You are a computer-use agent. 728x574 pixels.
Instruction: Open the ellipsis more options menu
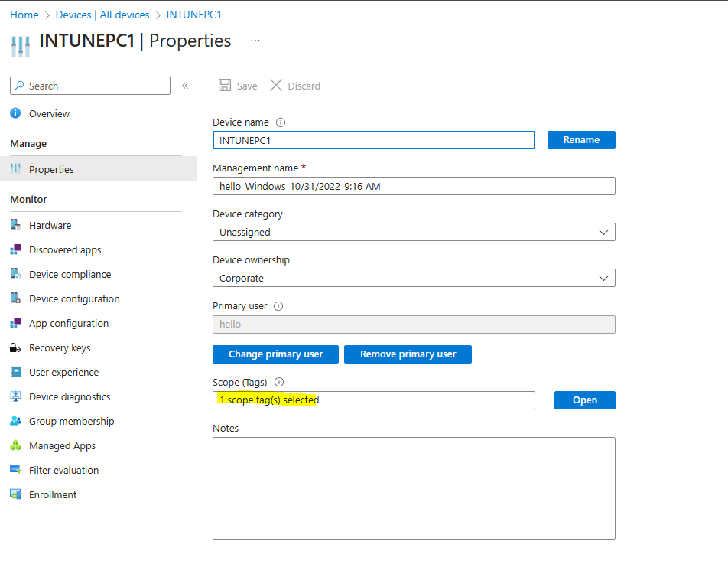click(x=255, y=41)
